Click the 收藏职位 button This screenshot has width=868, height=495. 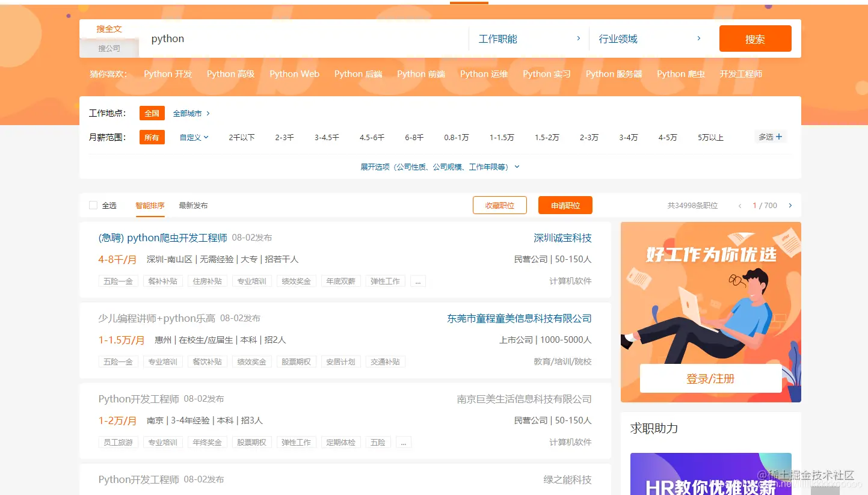[500, 205]
